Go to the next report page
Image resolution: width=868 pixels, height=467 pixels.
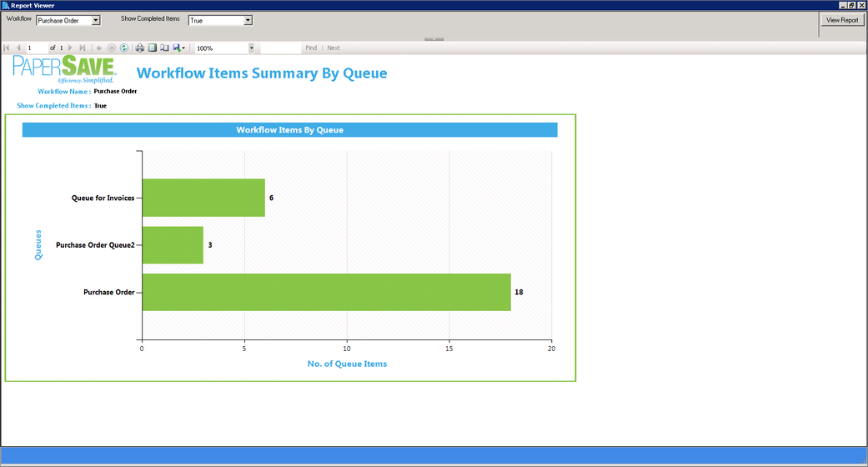[70, 48]
